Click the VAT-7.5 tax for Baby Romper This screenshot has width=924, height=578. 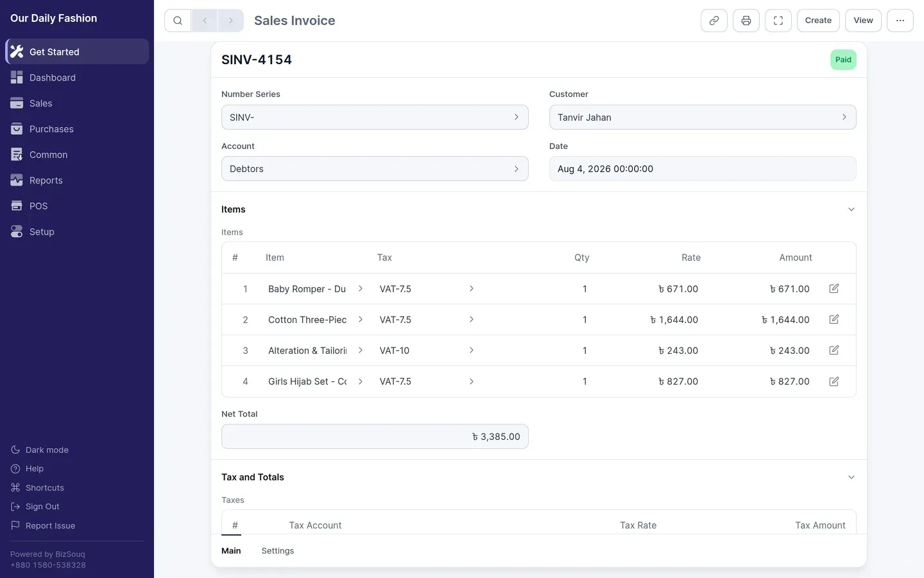[395, 289]
